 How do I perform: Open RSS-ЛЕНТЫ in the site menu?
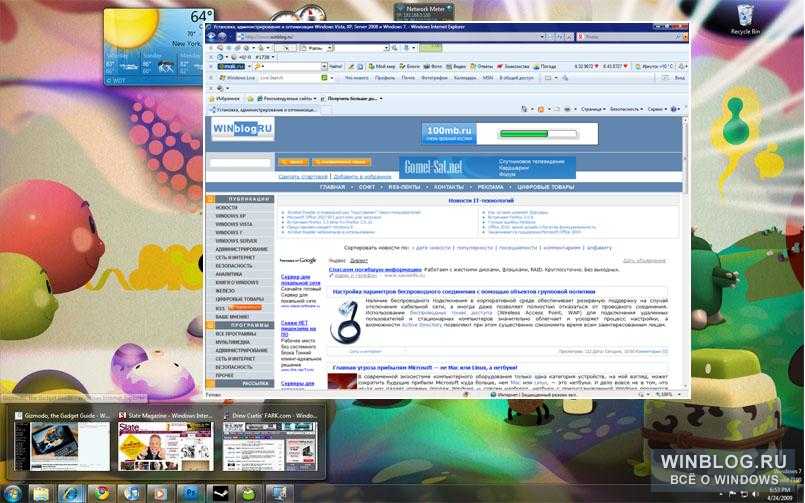[404, 187]
